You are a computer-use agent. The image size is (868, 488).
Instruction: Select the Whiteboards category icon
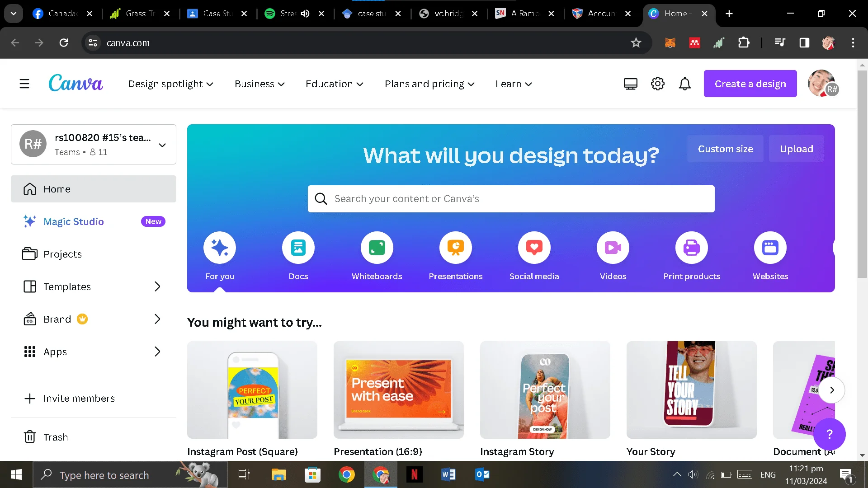tap(377, 248)
